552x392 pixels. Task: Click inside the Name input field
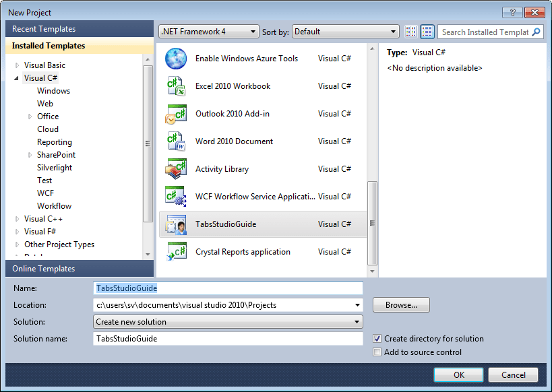227,288
